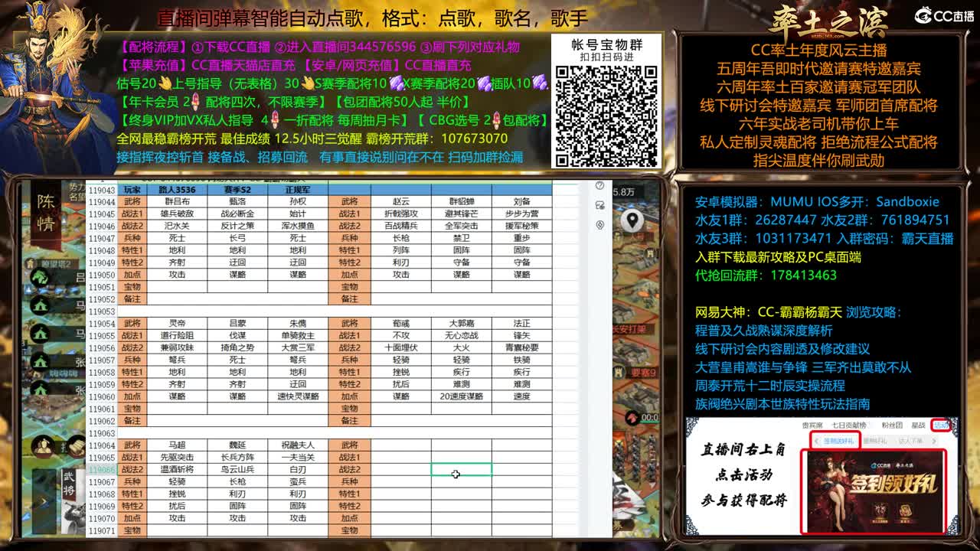
Task: Click the cell 路人3536
Action: [177, 190]
